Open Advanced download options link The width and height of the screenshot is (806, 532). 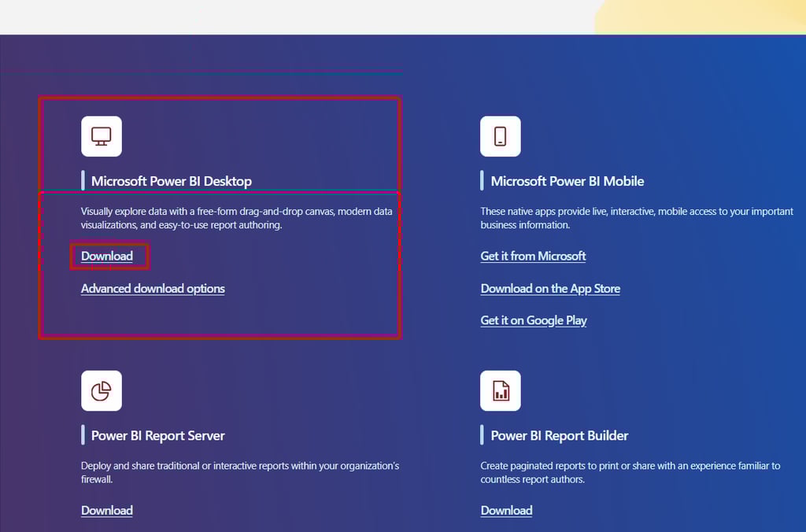coord(153,288)
